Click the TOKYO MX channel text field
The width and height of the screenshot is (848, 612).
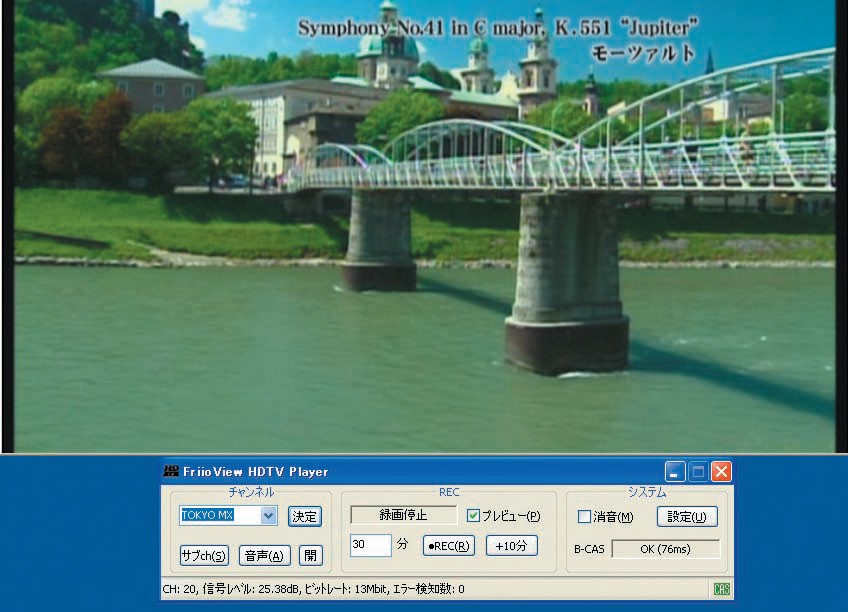click(x=220, y=516)
